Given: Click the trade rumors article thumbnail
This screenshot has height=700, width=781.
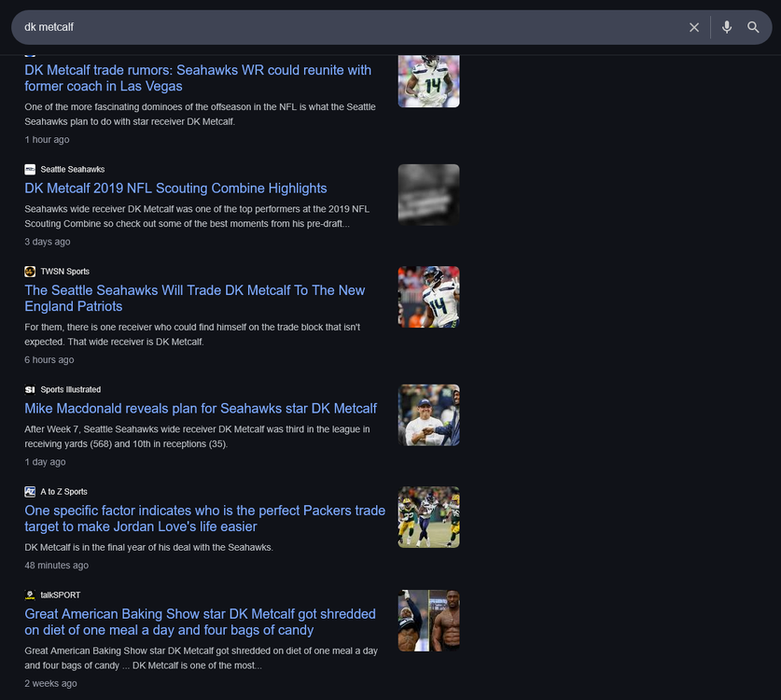Looking at the screenshot, I should pos(428,80).
